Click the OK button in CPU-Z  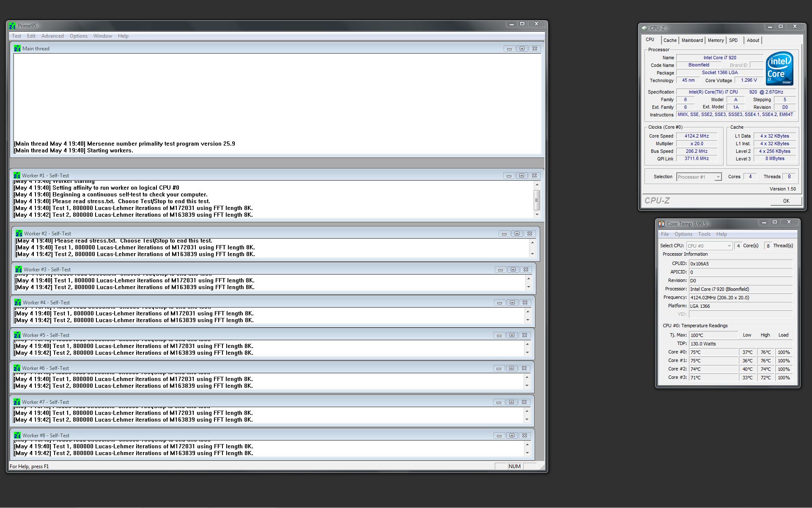coord(786,201)
